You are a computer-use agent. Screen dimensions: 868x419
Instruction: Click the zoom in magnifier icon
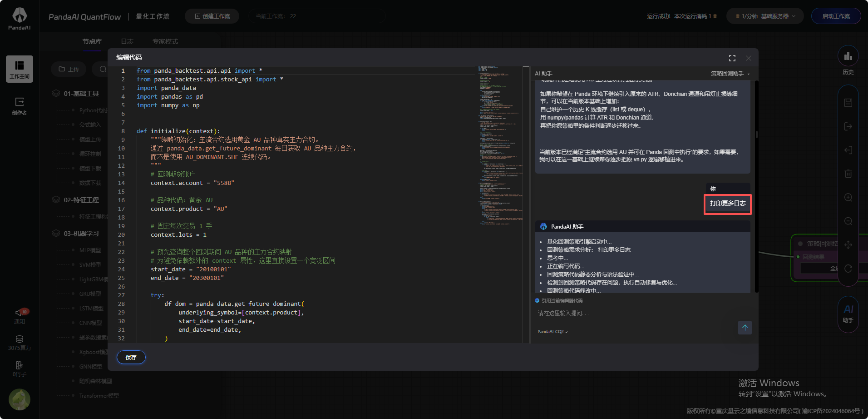click(x=848, y=197)
